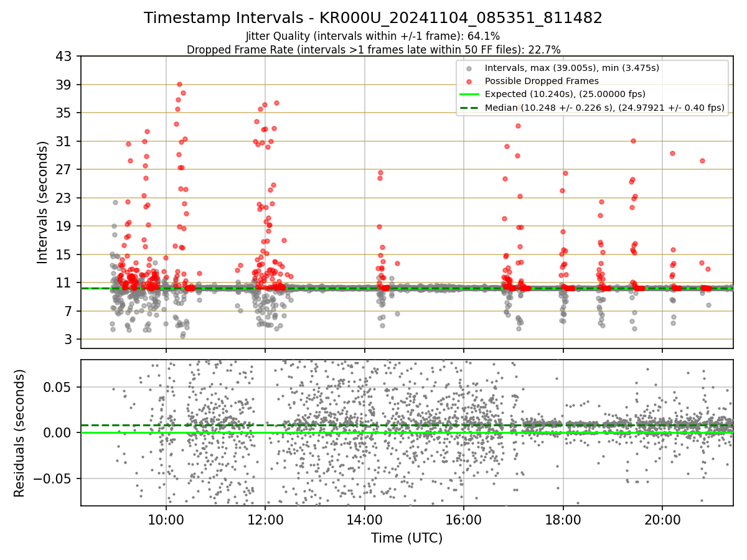Image resolution: width=747 pixels, height=560 pixels.
Task: Click the Intervals (seconds) axis label
Action: tap(42, 202)
